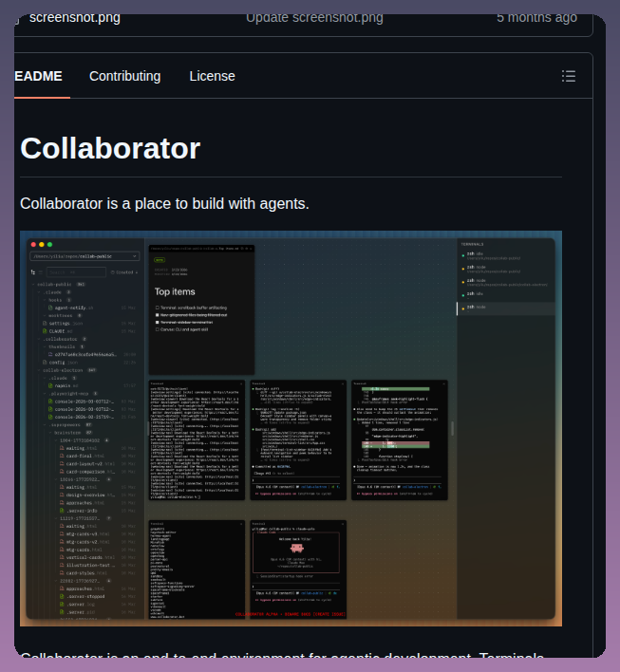
Task: Click the tree view icon beside the search field
Action: (x=33, y=272)
